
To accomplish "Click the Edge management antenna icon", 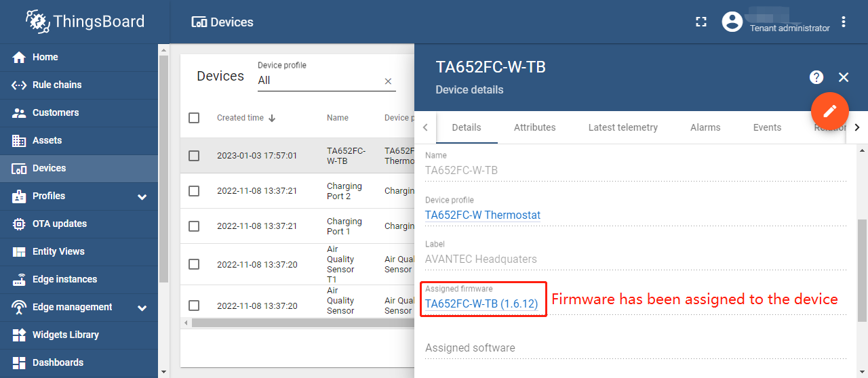I will pyautogui.click(x=19, y=307).
